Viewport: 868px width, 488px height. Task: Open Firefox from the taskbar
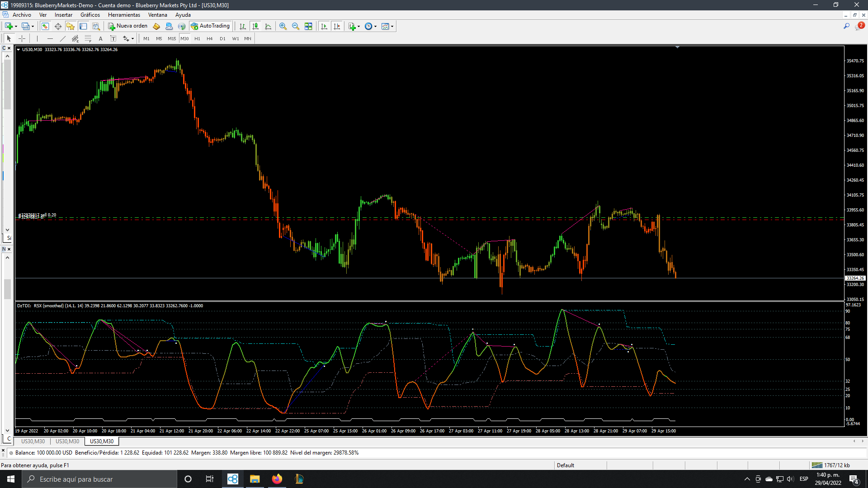tap(277, 479)
